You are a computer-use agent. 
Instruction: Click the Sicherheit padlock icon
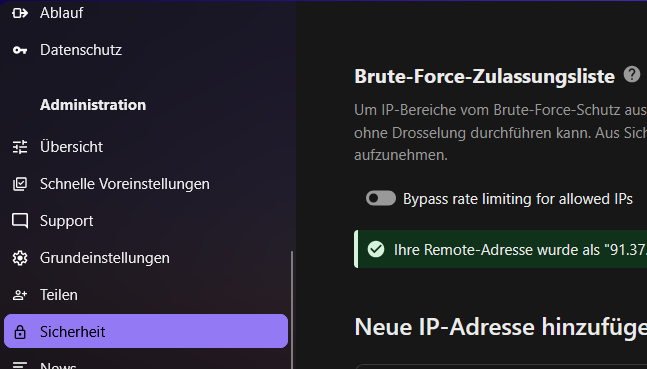(x=20, y=332)
